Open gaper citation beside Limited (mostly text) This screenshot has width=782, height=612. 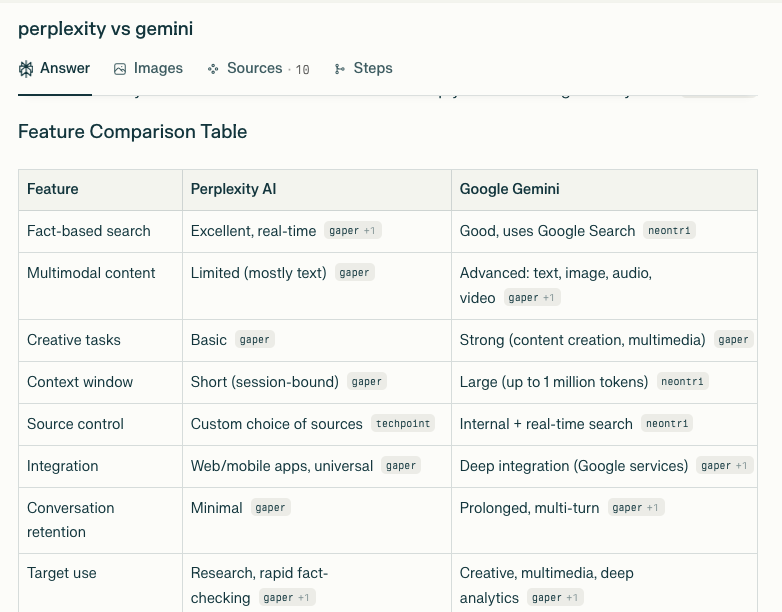click(355, 272)
